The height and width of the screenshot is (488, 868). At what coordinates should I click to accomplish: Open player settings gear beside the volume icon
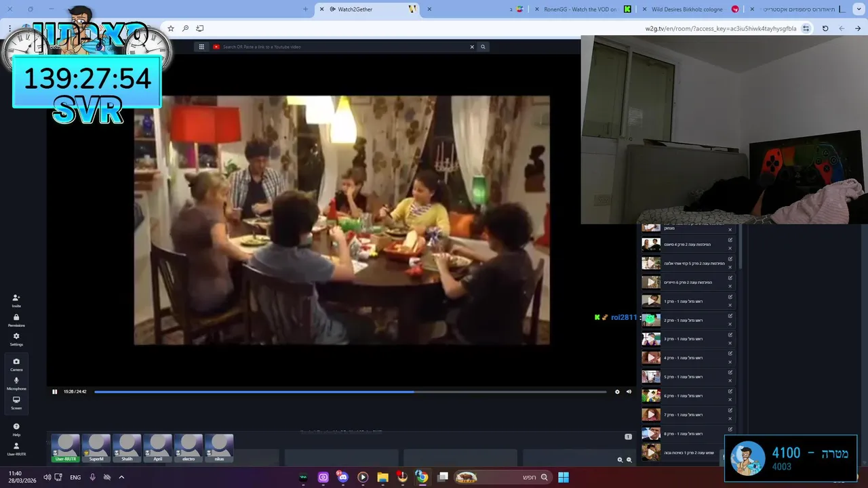point(617,392)
